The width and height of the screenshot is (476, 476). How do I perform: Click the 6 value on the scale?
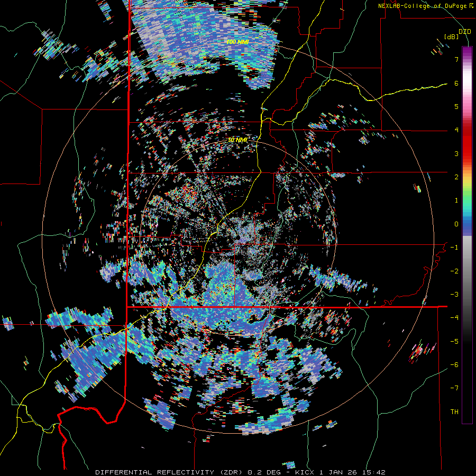(456, 83)
